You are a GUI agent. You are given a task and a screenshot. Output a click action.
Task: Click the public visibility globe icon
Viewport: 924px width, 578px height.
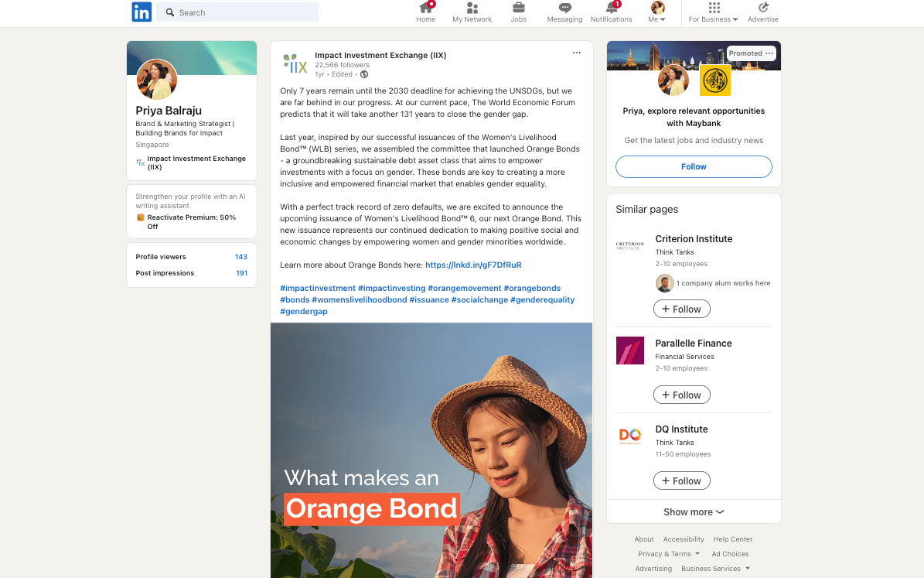(x=364, y=74)
